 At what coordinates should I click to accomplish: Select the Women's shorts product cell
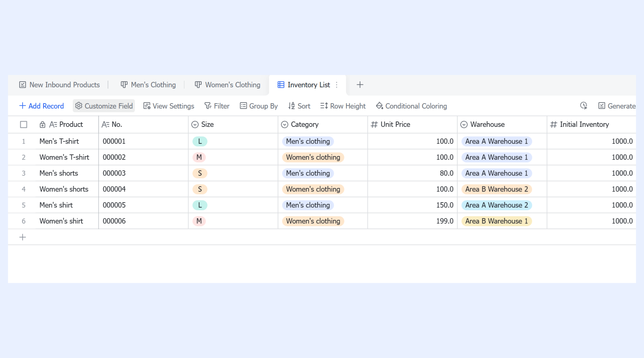67,189
